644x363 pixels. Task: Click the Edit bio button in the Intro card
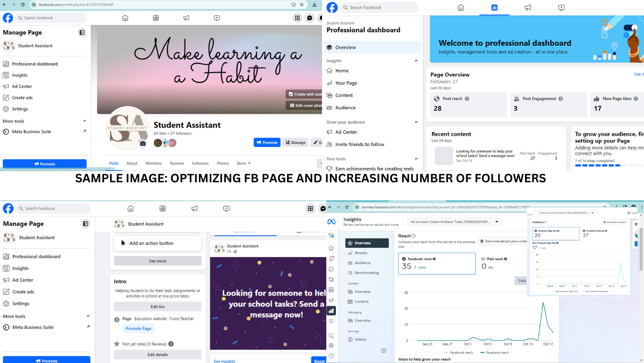[x=158, y=306]
